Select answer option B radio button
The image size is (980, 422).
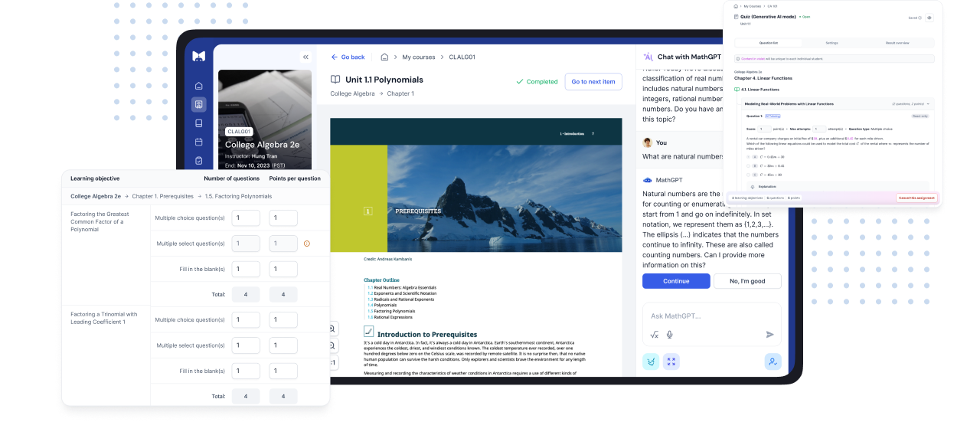point(747,165)
